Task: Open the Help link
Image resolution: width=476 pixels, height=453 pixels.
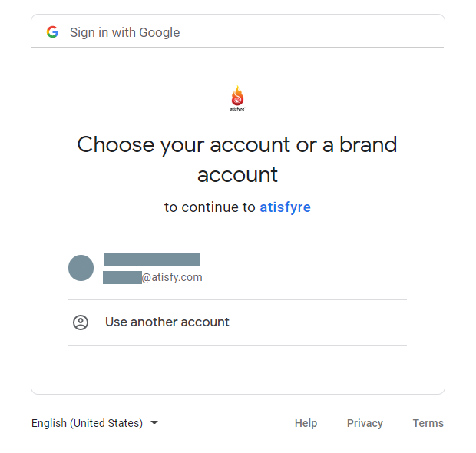Action: (306, 423)
